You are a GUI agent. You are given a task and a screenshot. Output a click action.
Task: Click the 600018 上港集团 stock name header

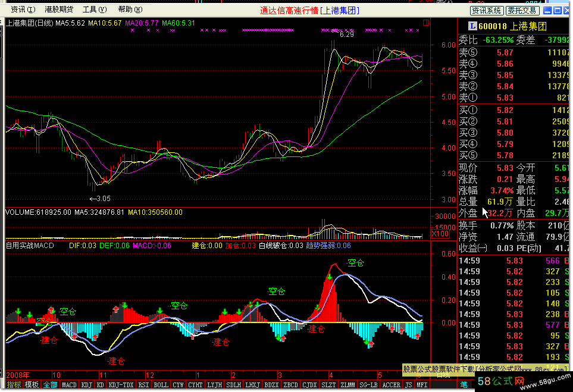[513, 26]
